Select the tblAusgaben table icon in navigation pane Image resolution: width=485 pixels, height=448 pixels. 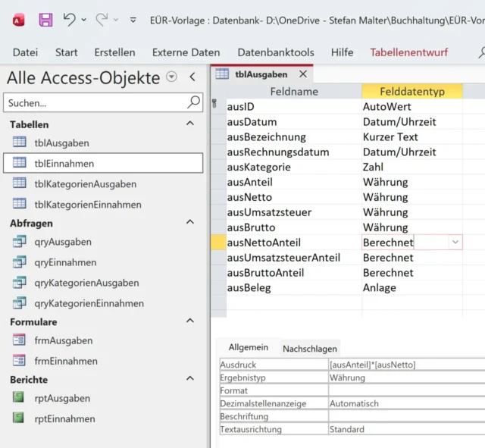(x=20, y=142)
